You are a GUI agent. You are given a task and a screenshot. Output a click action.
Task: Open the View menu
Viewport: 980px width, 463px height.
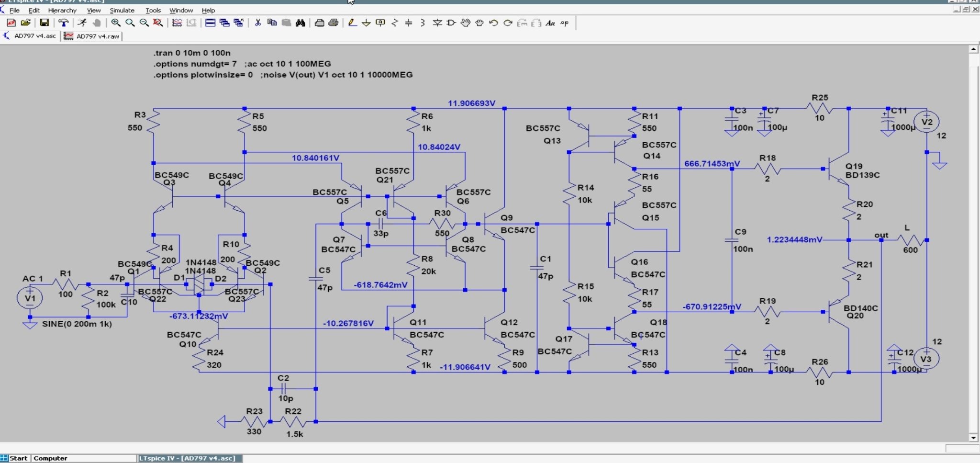point(94,10)
